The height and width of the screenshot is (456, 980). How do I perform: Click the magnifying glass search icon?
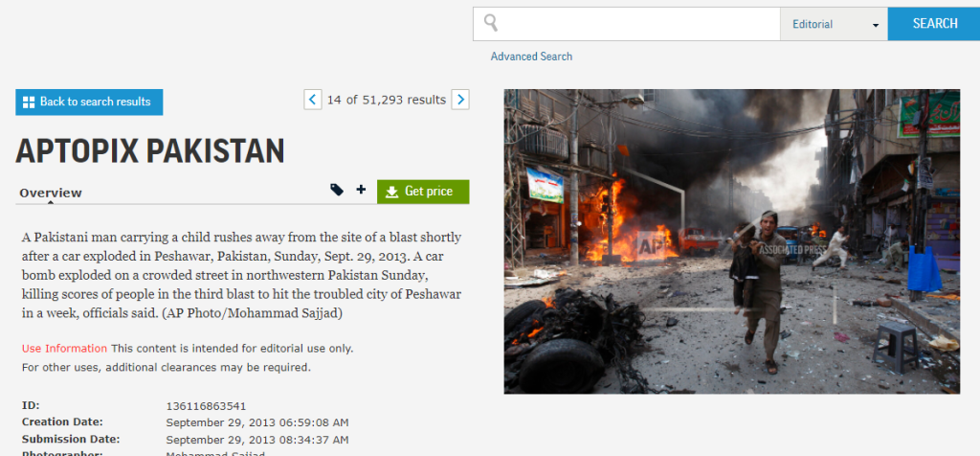(491, 23)
